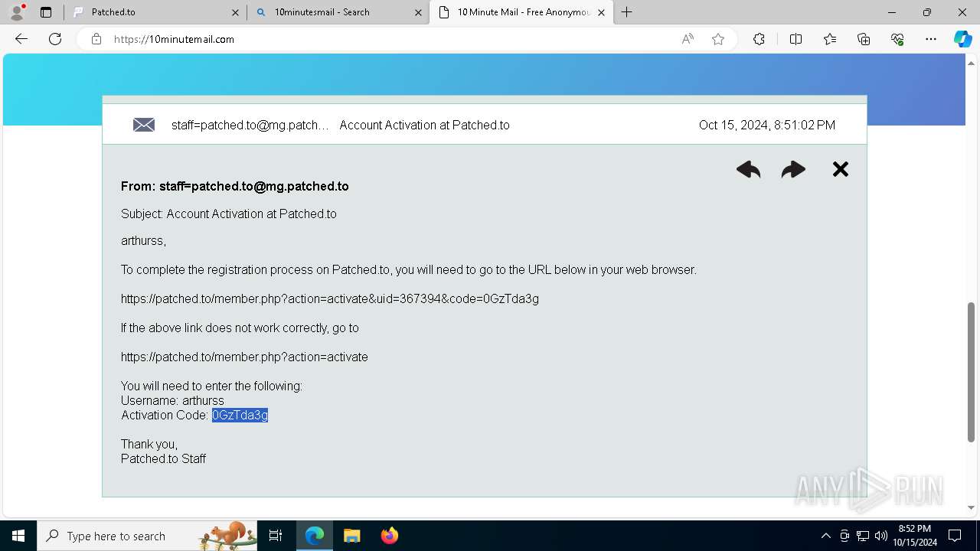Image resolution: width=980 pixels, height=551 pixels.
Task: Close the 10minutesmail Search tab
Action: click(418, 12)
